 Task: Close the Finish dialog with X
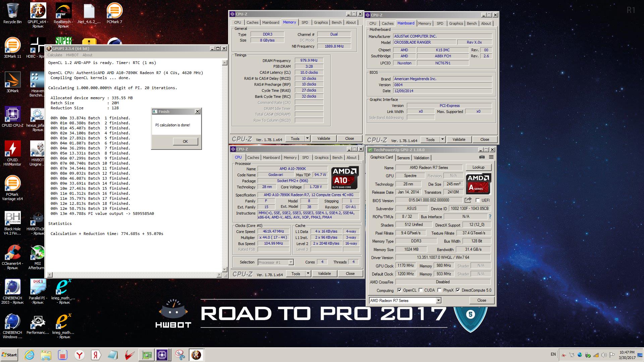point(198,111)
